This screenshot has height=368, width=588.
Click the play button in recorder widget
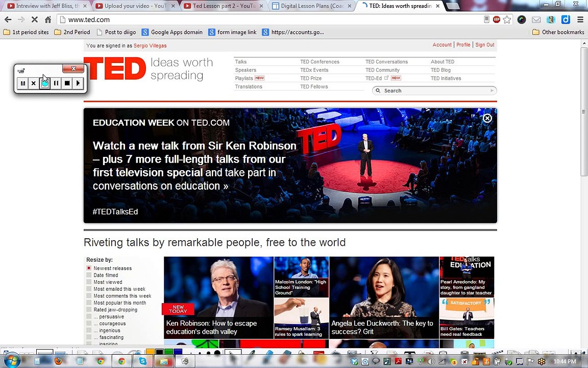(78, 83)
